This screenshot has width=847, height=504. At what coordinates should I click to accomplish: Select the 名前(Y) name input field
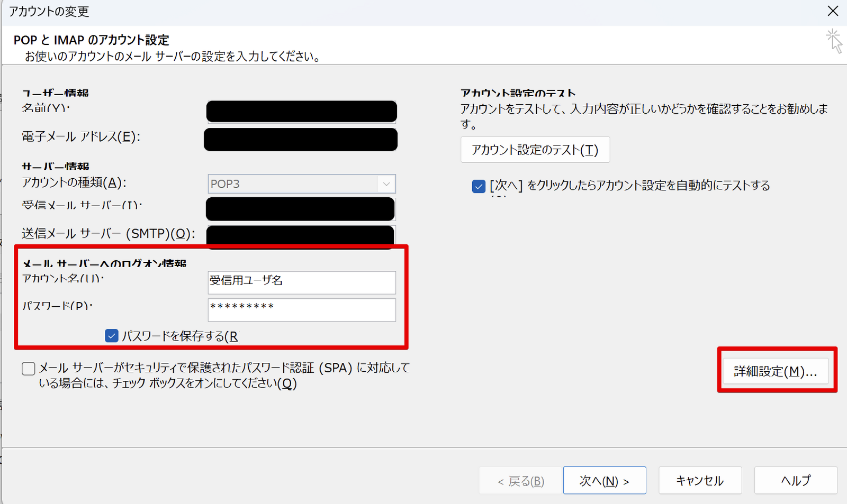pyautogui.click(x=301, y=112)
